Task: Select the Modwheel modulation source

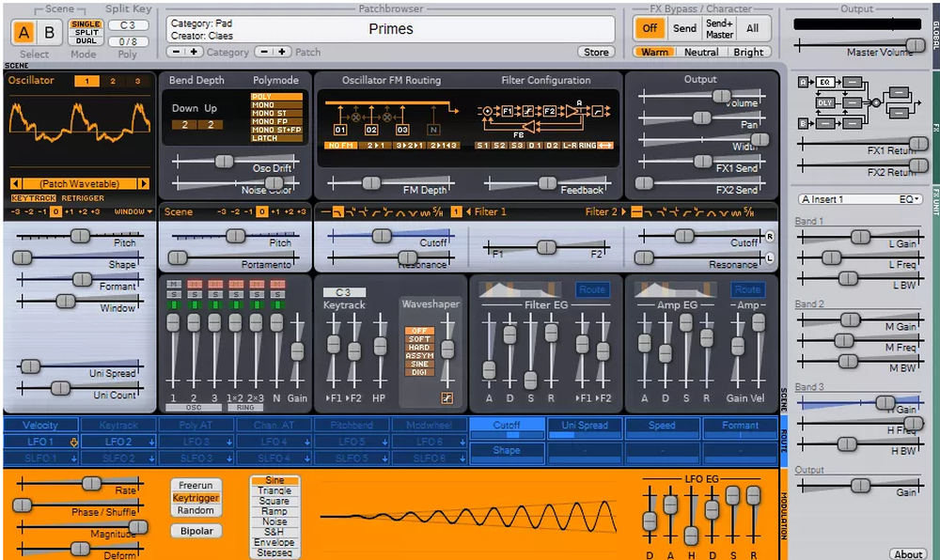Action: tap(429, 426)
